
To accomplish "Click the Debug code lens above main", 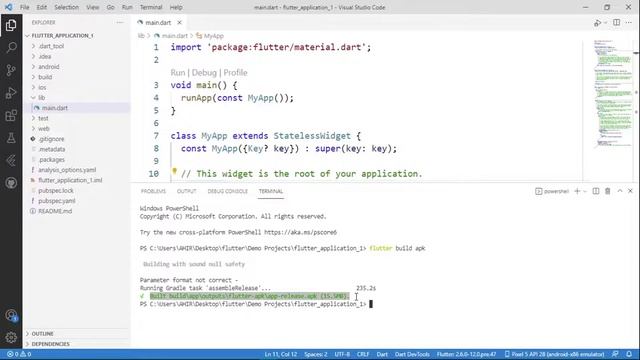I will point(204,73).
